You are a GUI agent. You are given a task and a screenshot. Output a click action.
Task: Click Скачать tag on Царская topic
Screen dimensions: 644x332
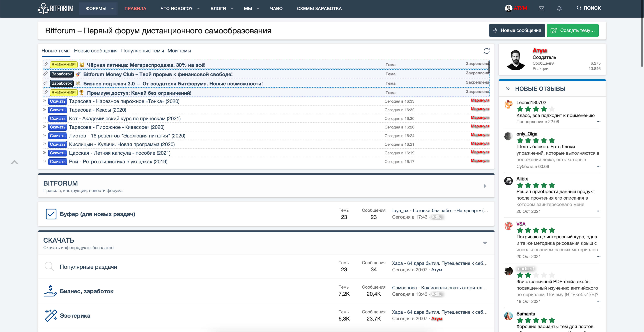click(57, 153)
